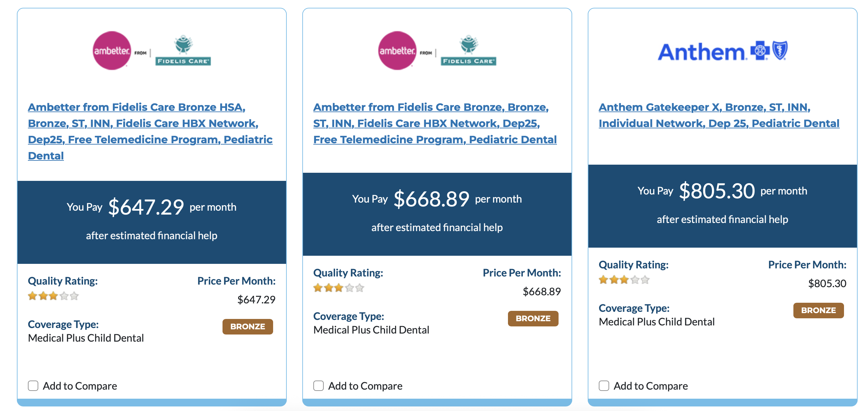Click the $668.89 per month price banner
Screen dimensions: 868x411
point(437,214)
